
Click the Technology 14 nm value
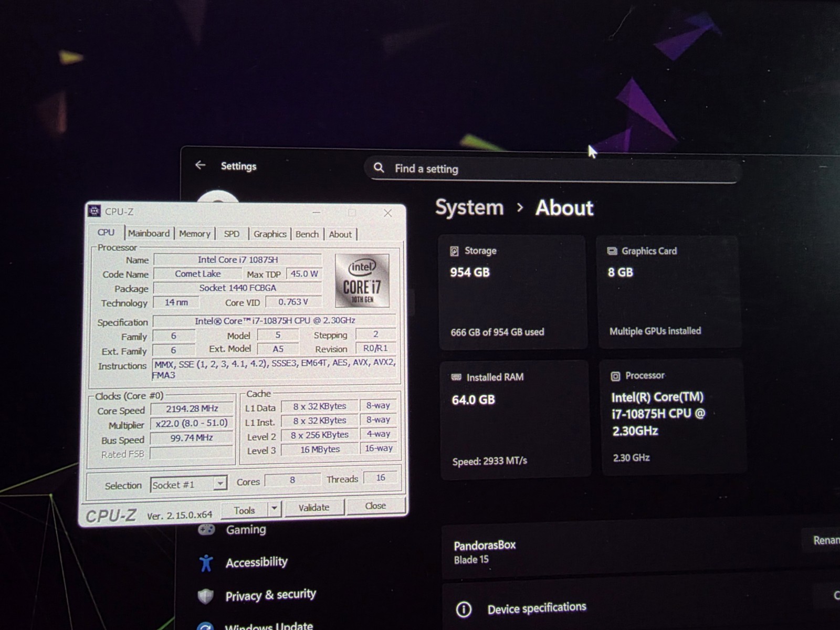(x=176, y=302)
